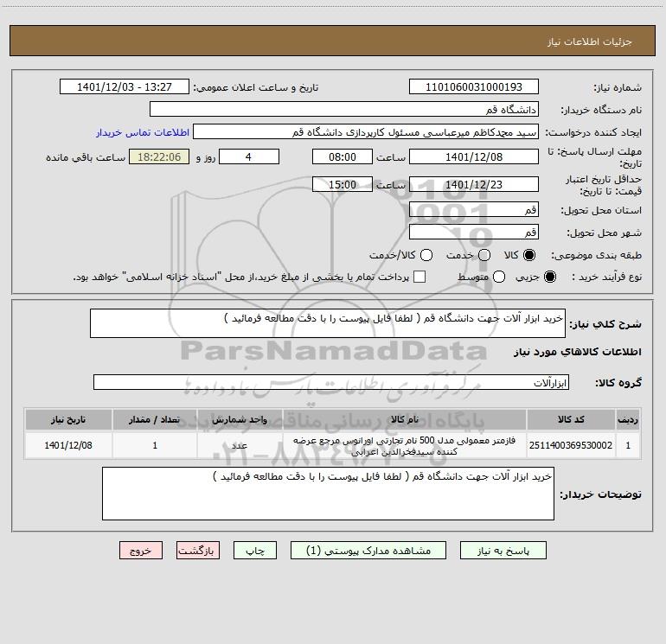Click the need date cell 1401/12/08

(68, 445)
